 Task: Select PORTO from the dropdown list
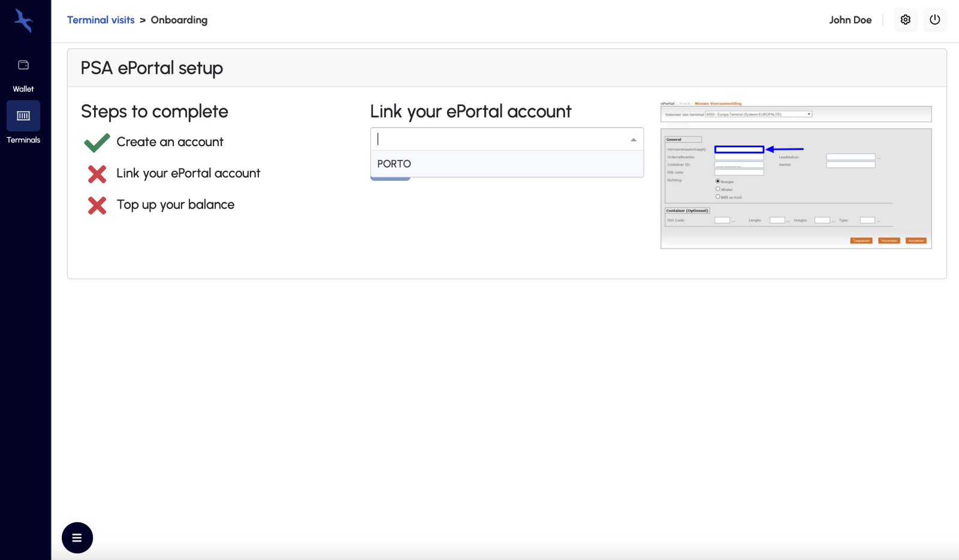[x=507, y=164]
